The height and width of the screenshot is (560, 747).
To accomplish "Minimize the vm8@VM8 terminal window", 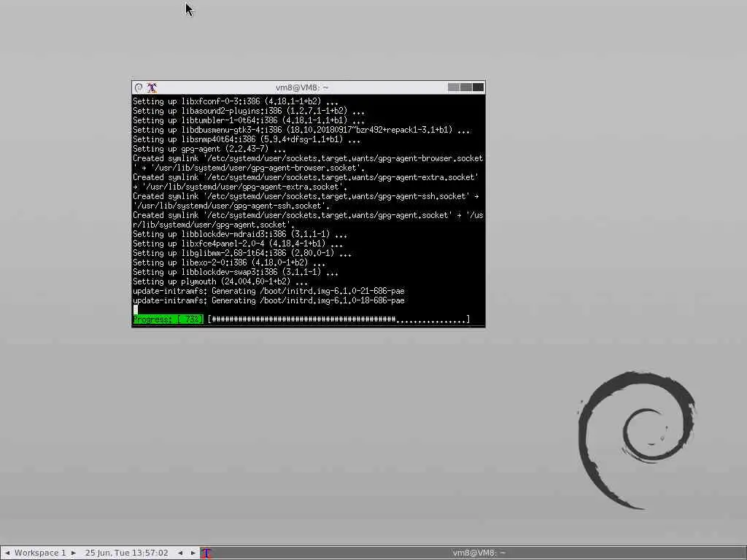I will (454, 87).
